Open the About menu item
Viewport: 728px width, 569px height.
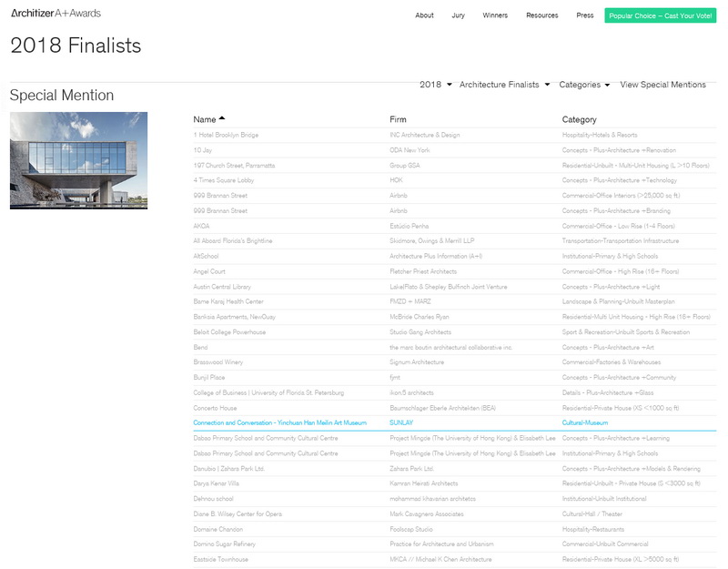click(424, 15)
